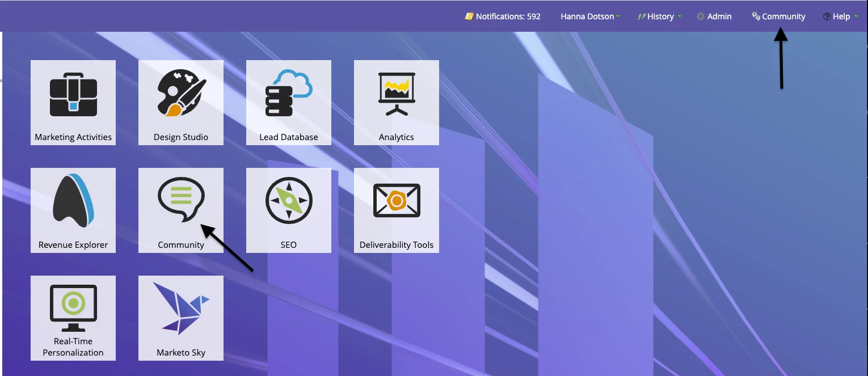Open Notifications: 592 in top bar

pos(503,16)
